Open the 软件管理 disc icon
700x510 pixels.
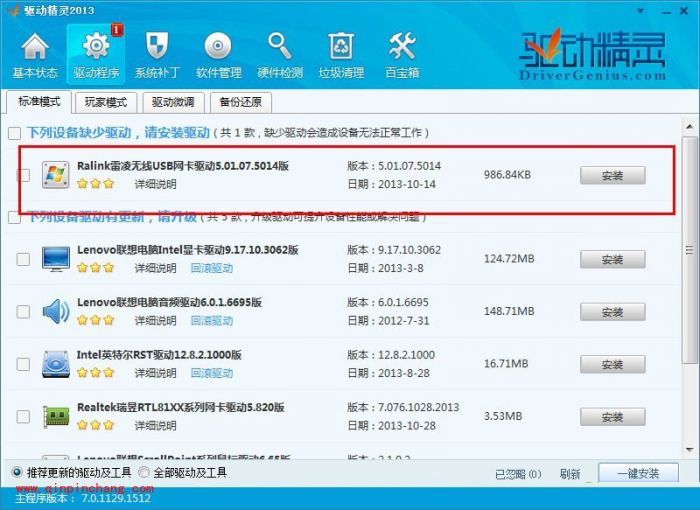[218, 46]
